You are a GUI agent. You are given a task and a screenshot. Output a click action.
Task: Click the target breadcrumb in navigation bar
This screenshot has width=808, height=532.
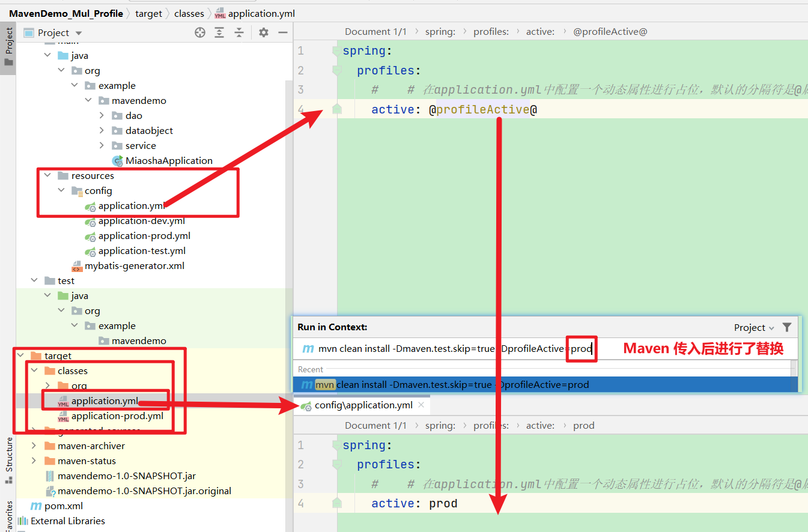click(x=148, y=13)
